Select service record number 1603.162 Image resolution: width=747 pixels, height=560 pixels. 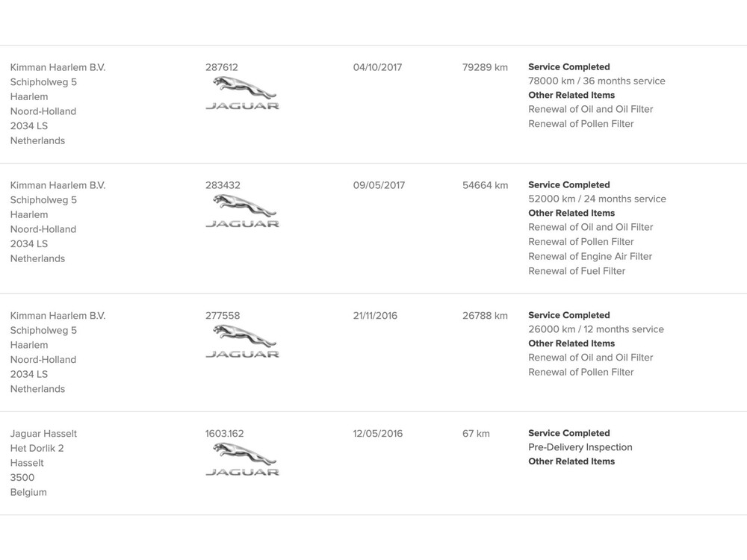pyautogui.click(x=225, y=434)
